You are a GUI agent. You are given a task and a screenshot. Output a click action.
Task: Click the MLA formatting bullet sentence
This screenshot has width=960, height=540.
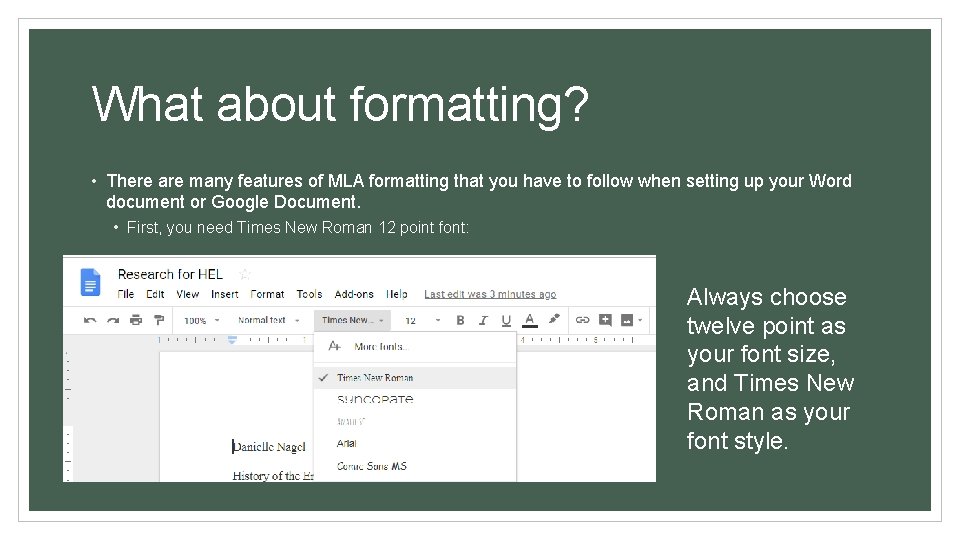(x=479, y=191)
